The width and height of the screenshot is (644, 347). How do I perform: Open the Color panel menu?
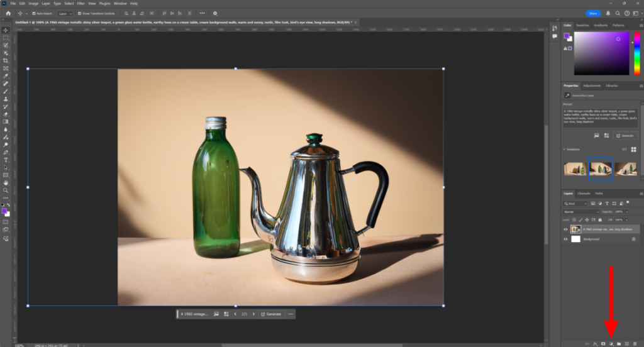[641, 26]
